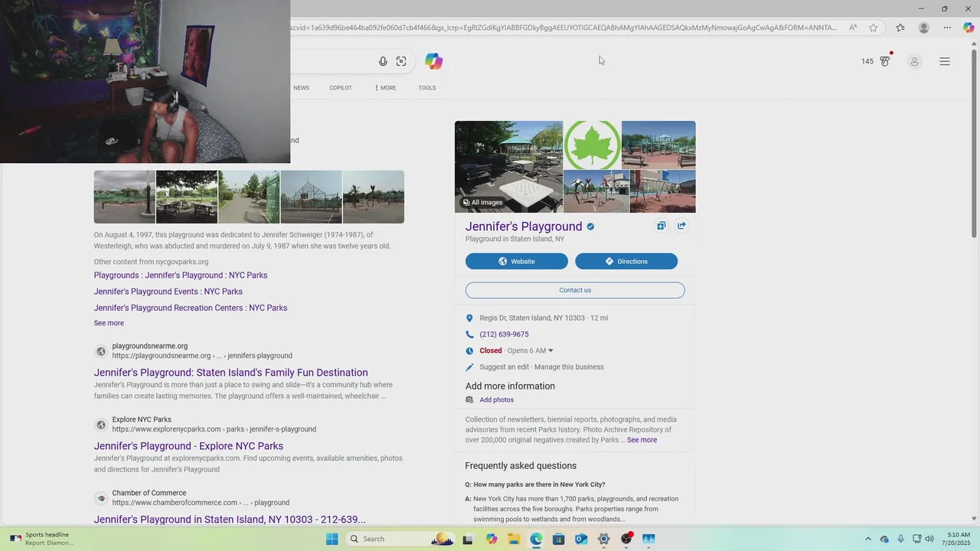980x551 pixels.
Task: Click the Edge address bar URL
Action: 563,28
